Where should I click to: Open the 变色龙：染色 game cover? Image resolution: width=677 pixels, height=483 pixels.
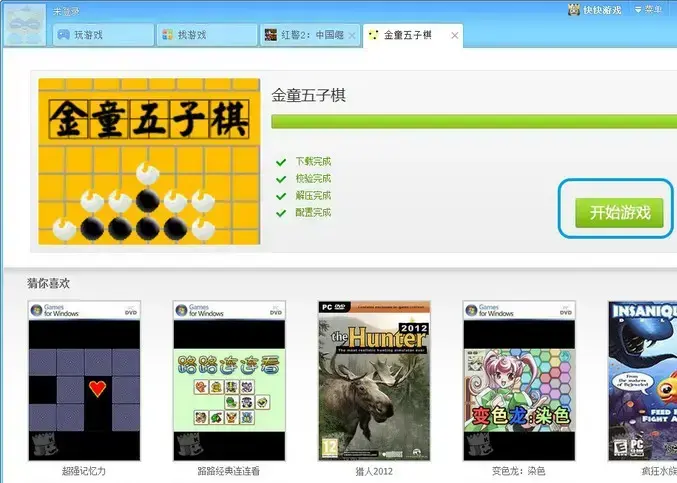tap(519, 381)
